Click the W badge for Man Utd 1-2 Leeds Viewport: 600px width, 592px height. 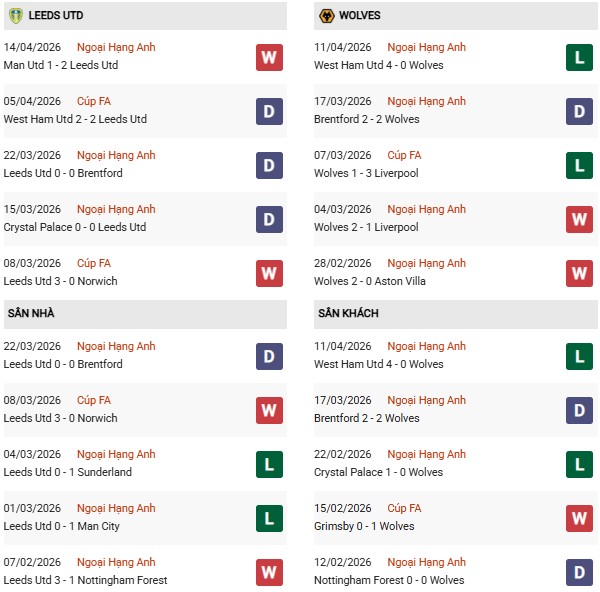268,57
